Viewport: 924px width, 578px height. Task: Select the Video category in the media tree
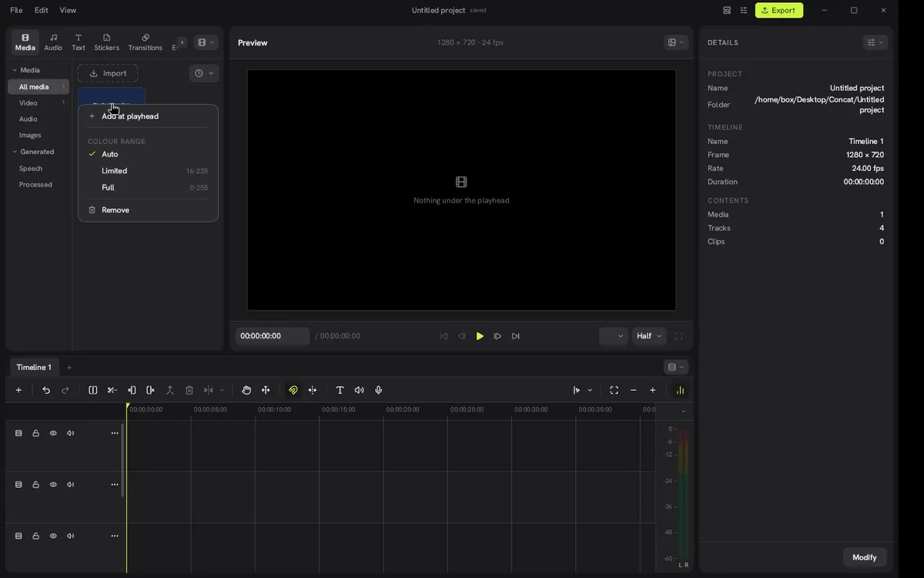point(38,102)
